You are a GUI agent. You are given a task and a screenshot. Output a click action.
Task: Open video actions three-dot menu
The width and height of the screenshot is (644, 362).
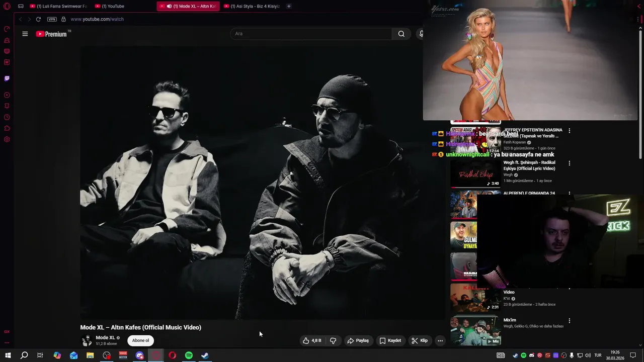[x=440, y=340]
